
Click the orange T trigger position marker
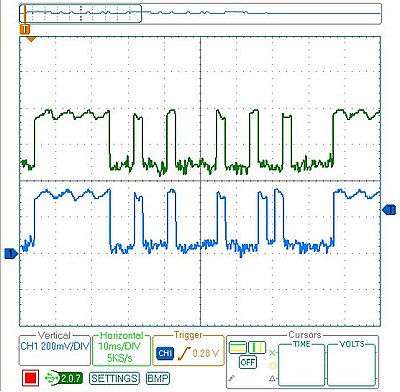coord(25,29)
